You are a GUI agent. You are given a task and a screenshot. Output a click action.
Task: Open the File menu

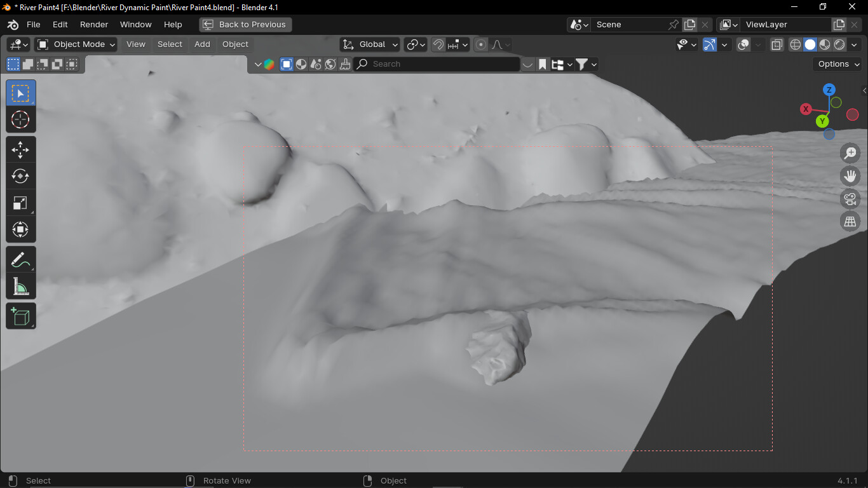click(34, 25)
